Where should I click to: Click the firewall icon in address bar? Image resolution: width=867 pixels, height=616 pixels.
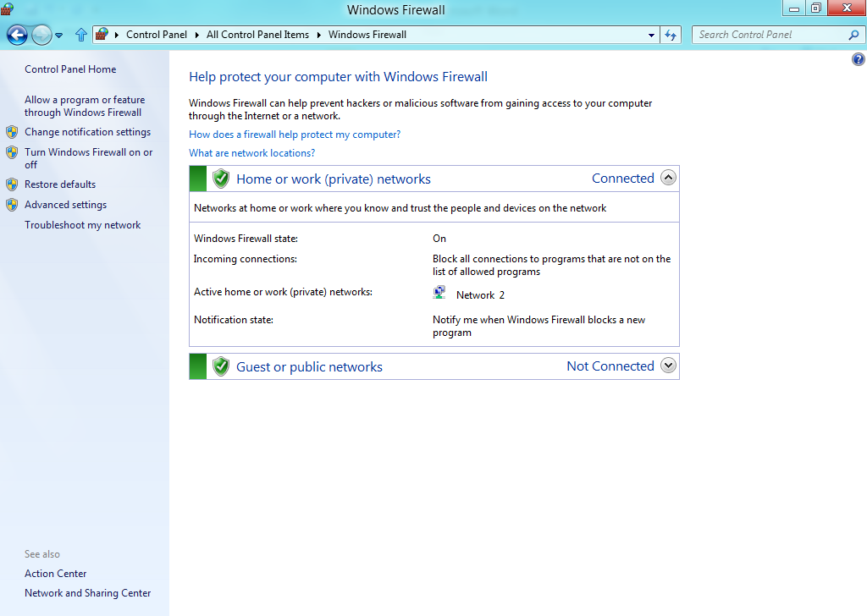click(102, 34)
